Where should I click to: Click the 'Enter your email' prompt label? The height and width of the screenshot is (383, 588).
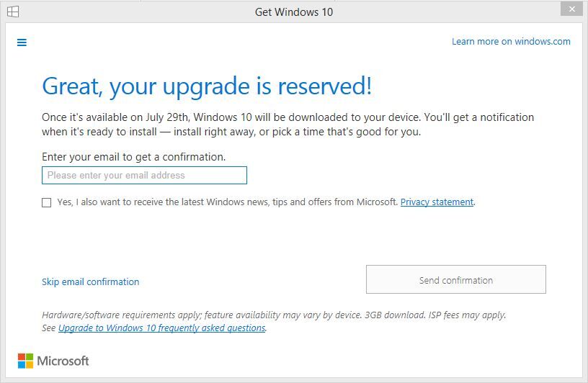pyautogui.click(x=133, y=157)
